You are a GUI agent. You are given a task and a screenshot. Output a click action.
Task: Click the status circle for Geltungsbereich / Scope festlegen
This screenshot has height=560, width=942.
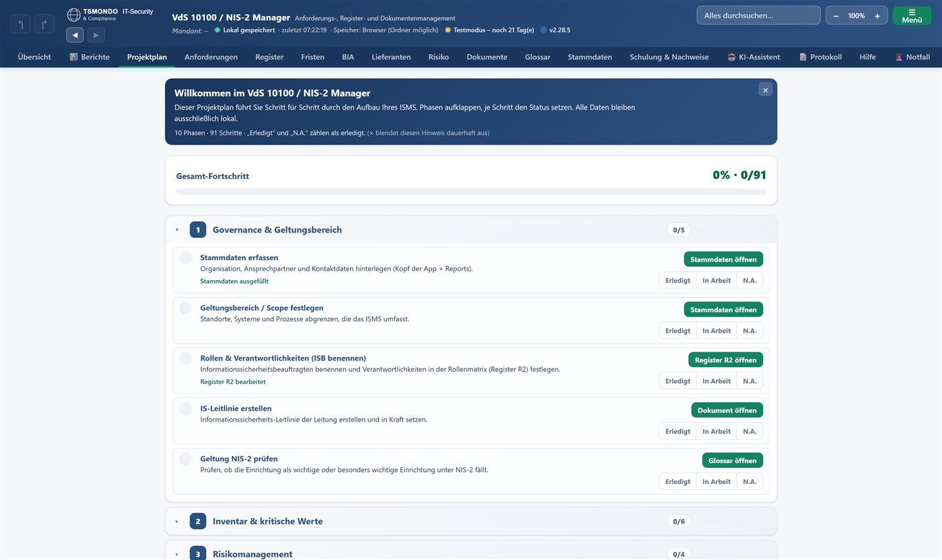pyautogui.click(x=186, y=308)
